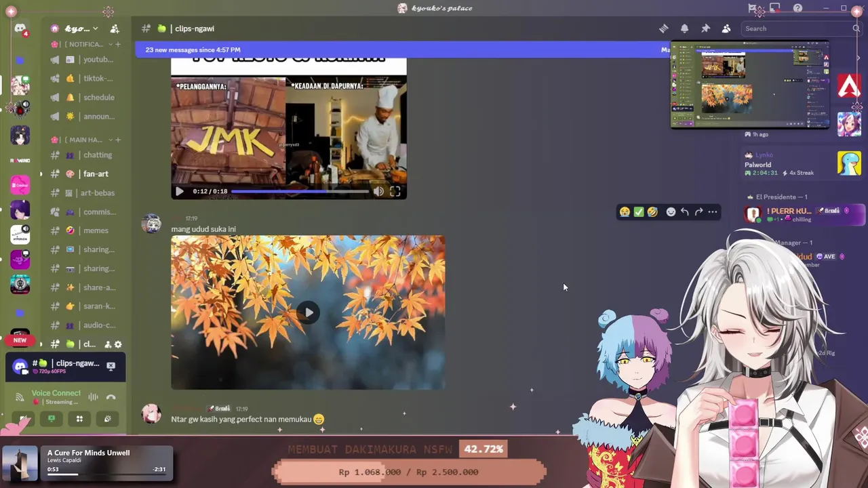The height and width of the screenshot is (488, 868).
Task: Play the JMK video
Action: (180, 191)
